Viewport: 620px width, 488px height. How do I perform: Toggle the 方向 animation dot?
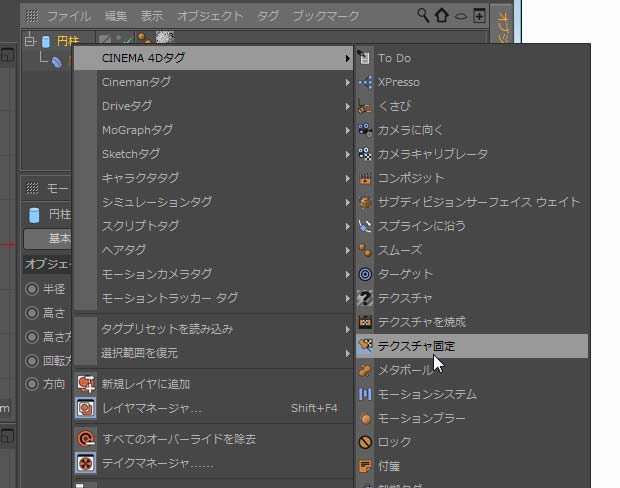[32, 384]
